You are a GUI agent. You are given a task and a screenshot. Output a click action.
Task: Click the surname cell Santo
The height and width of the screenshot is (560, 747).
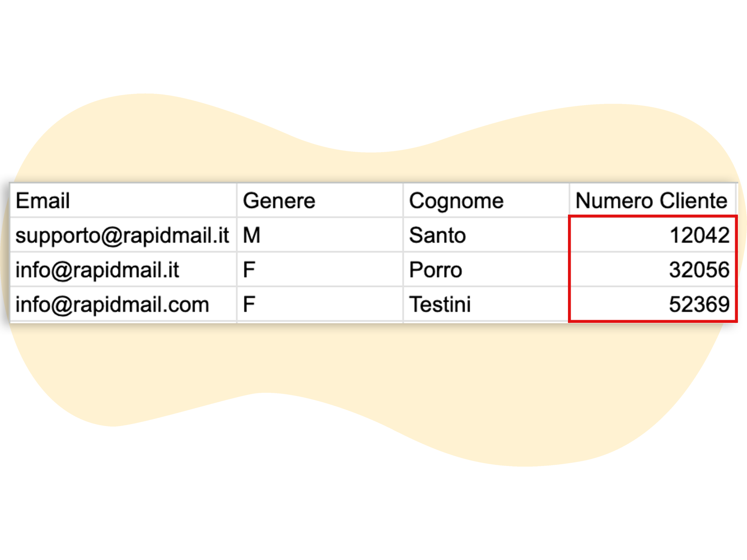click(485, 235)
